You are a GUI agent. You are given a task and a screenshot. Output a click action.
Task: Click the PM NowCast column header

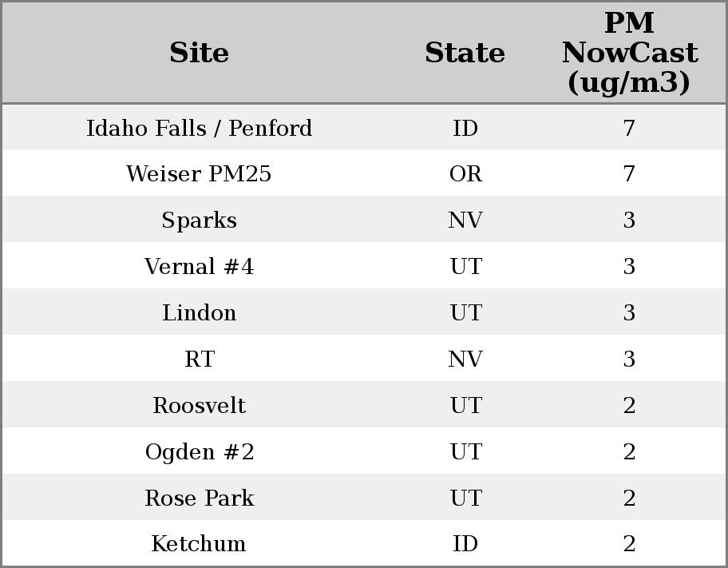pos(629,53)
